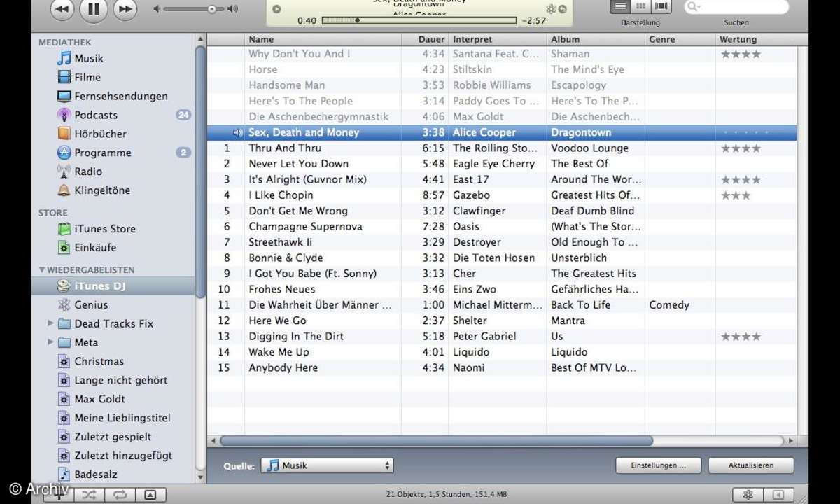The height and width of the screenshot is (504, 840).
Task: Open the Programme section
Action: (102, 153)
